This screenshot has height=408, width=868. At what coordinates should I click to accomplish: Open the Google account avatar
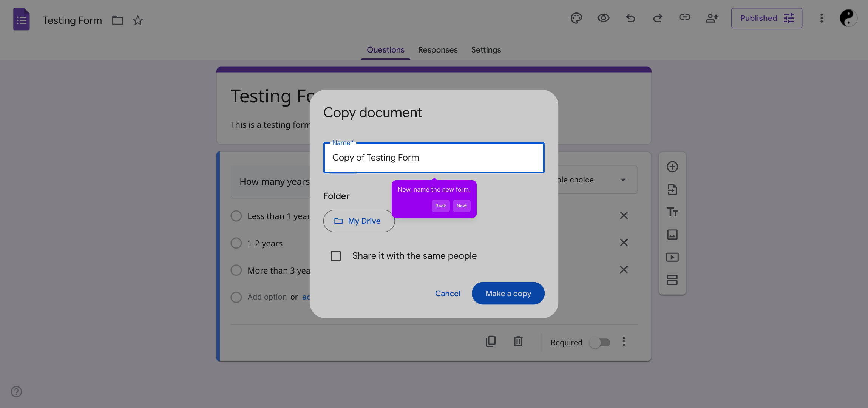[848, 18]
